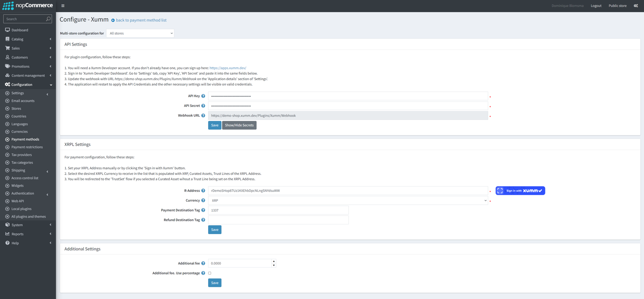
Task: Focus the API Key field
Action: [x=348, y=96]
